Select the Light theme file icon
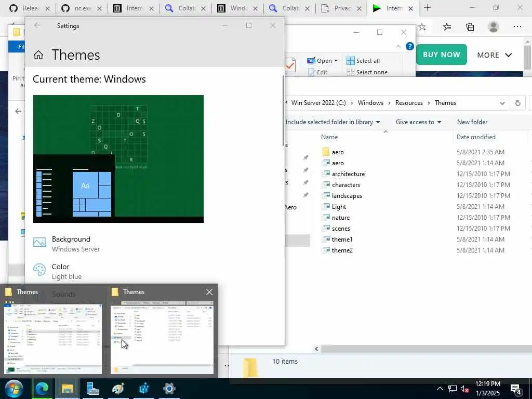Image resolution: width=532 pixels, height=399 pixels. tap(326, 206)
